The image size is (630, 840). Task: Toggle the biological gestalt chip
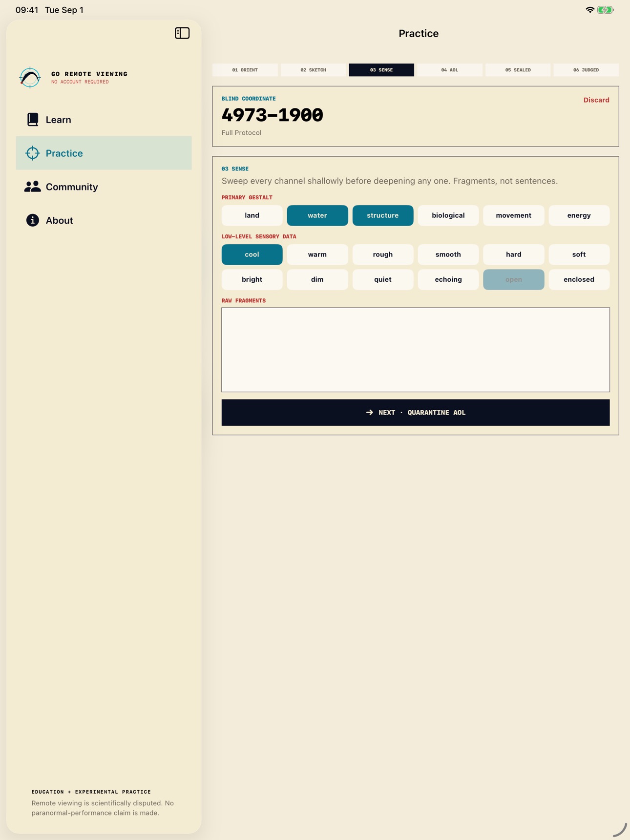click(x=448, y=215)
